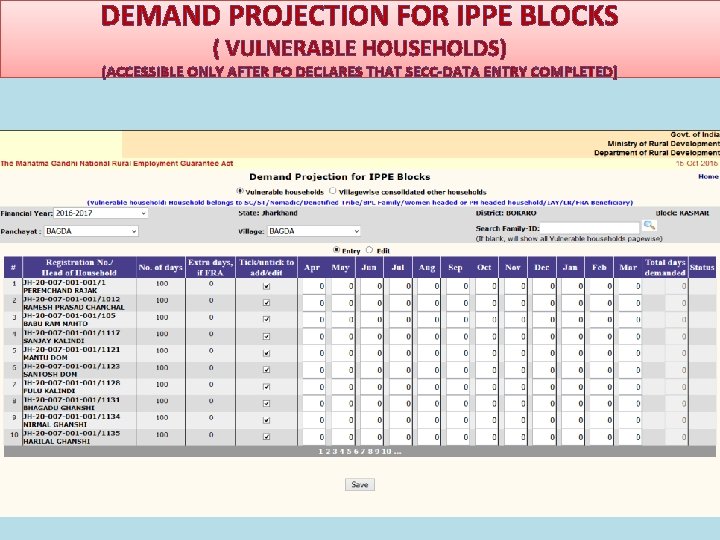The image size is (720, 540).
Task: Untick checkbox for RAMESH PRASAD CHANCHAL row
Action: (266, 303)
